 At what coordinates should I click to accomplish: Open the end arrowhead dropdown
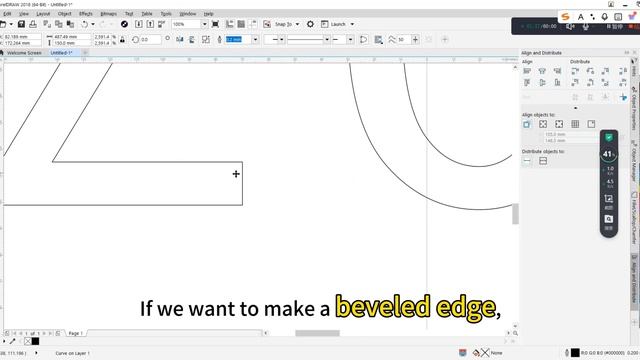pyautogui.click(x=350, y=40)
